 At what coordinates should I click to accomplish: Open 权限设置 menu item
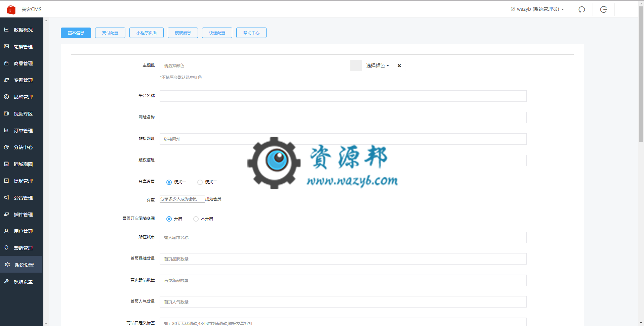coord(22,281)
